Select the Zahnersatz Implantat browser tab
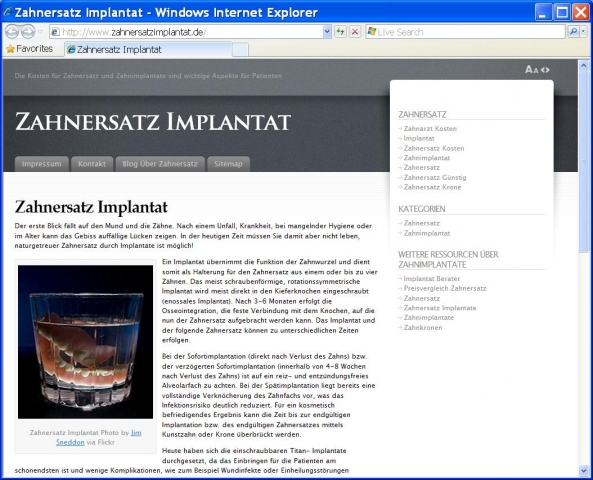The width and height of the screenshot is (593, 480). (x=148, y=50)
